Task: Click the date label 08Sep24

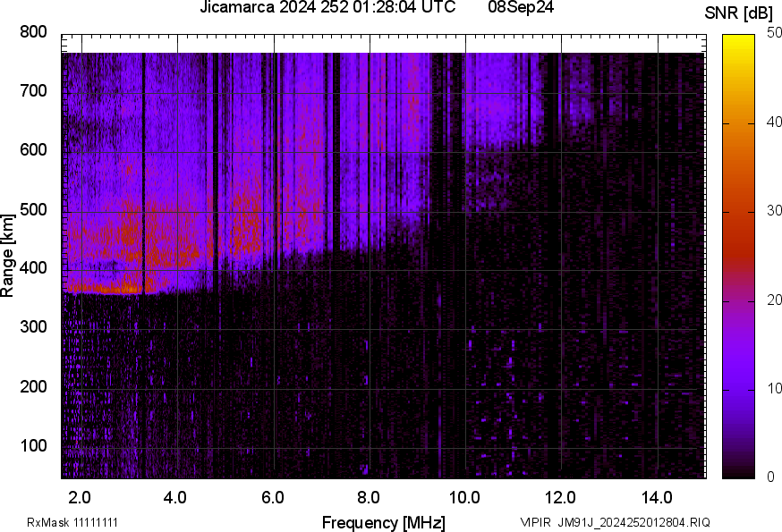Action: [522, 9]
